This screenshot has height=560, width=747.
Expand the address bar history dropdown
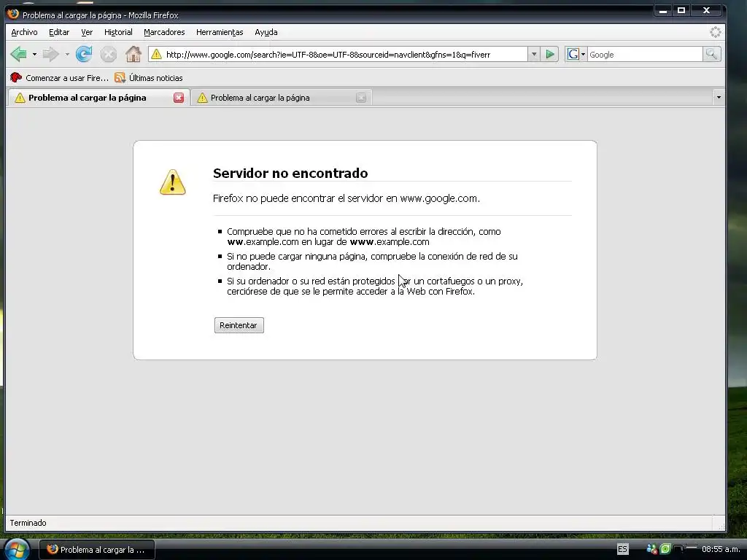tap(534, 54)
